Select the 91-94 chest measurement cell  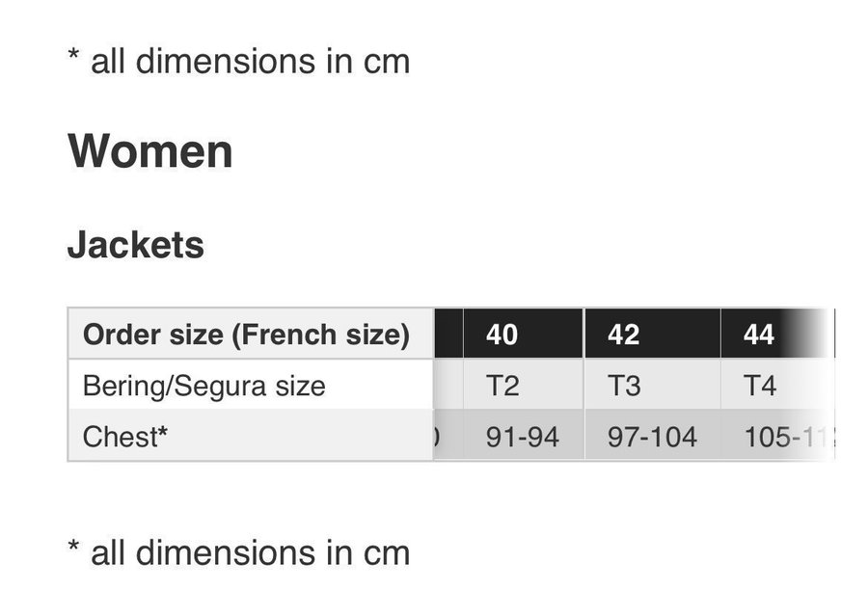point(523,436)
